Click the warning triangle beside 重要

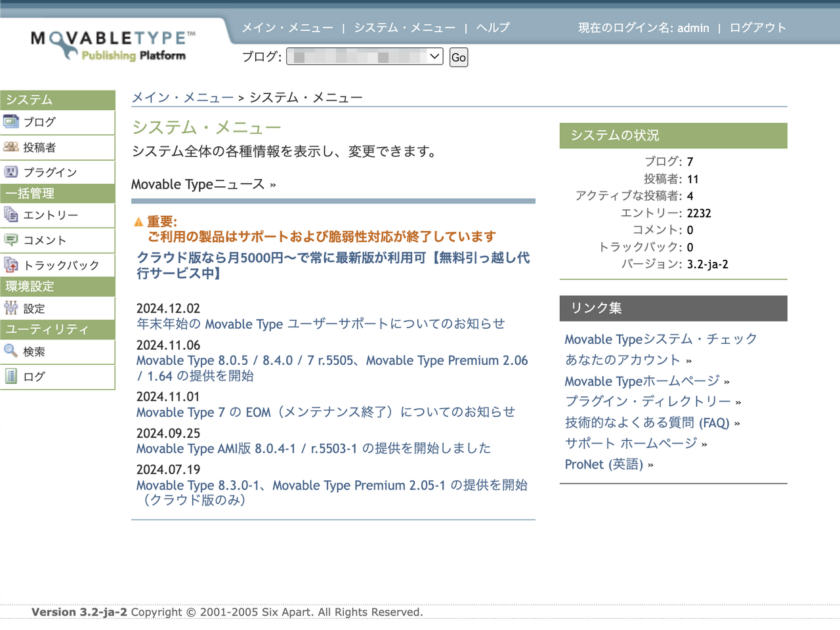(138, 222)
